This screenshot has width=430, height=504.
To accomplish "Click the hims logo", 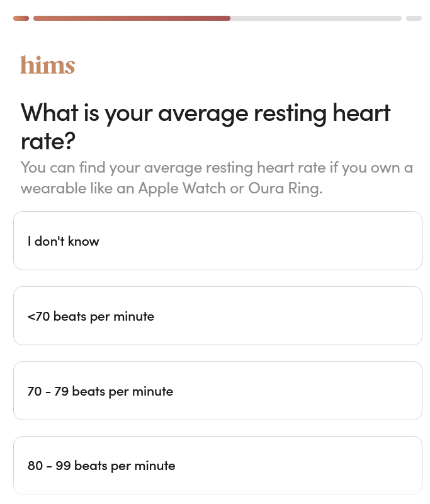I will pos(47,65).
